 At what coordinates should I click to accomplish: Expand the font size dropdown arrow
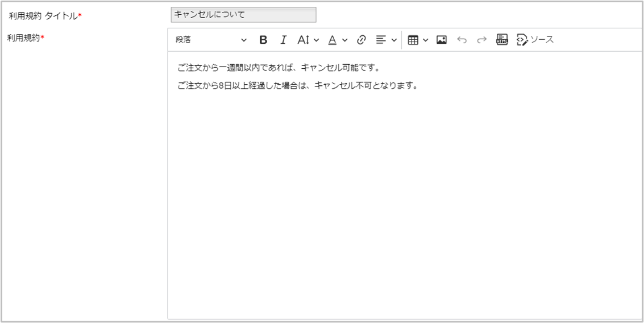coord(317,40)
